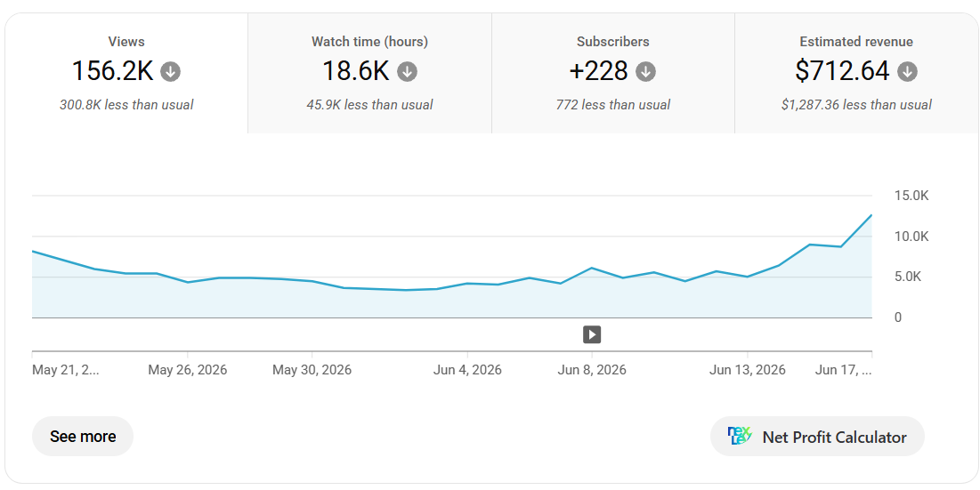Click the down-arrow icon beside $712.64 revenue
The image size is (980, 490).
pos(908,72)
